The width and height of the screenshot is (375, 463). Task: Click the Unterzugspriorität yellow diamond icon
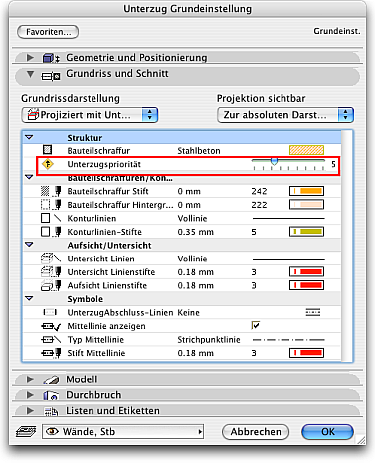coord(48,164)
